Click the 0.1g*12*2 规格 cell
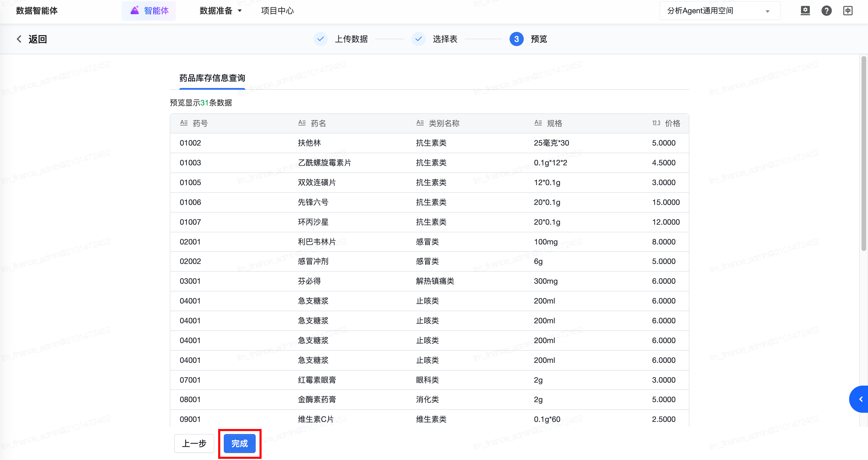 551,163
